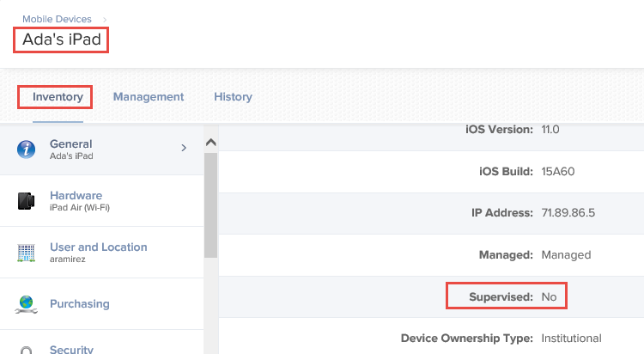Click the iOS Build field label

coord(506,171)
